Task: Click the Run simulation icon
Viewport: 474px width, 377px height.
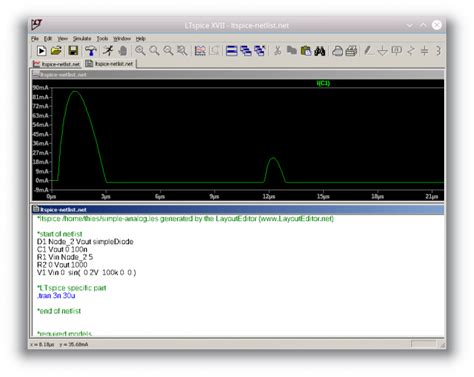Action: tap(41, 51)
